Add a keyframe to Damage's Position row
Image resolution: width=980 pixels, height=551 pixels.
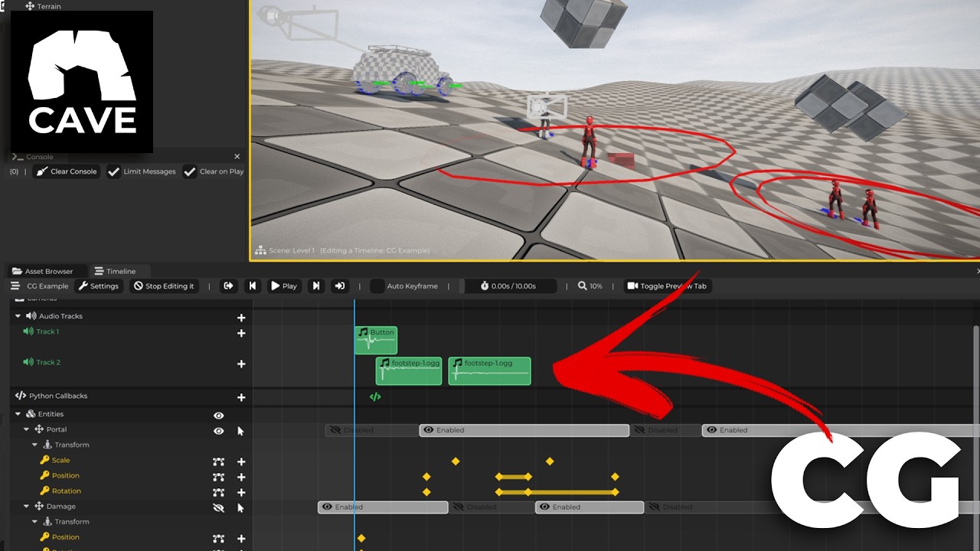point(241,539)
